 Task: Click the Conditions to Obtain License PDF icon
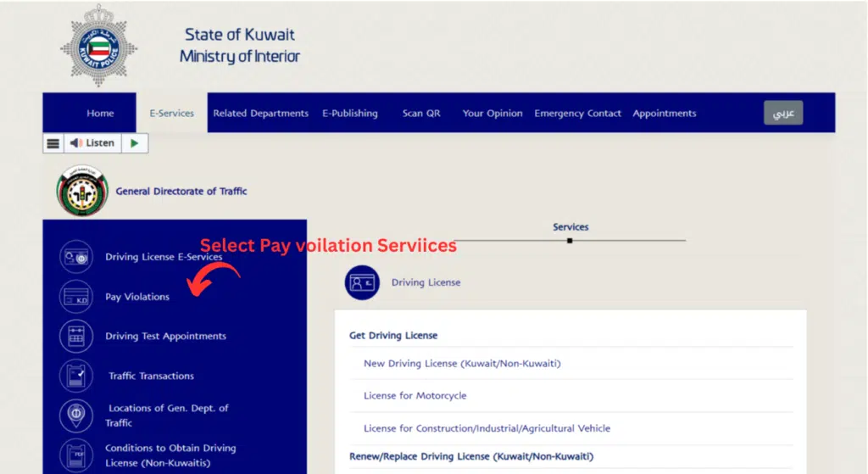point(76,455)
